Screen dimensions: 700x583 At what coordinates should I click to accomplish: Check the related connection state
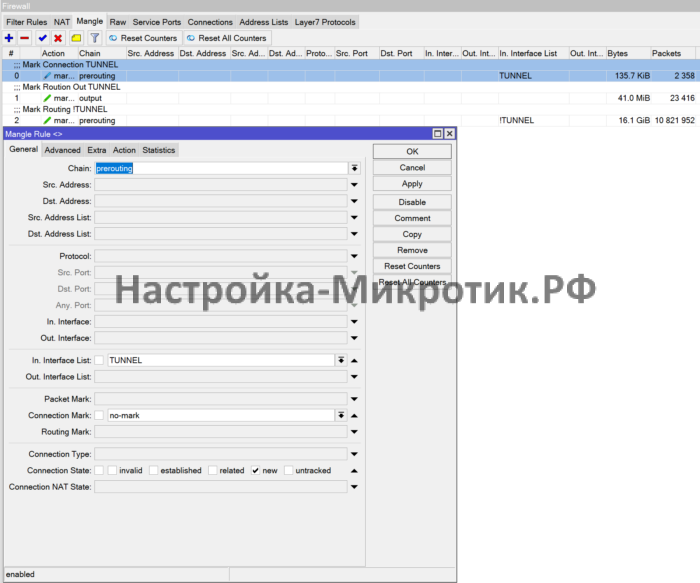[212, 471]
